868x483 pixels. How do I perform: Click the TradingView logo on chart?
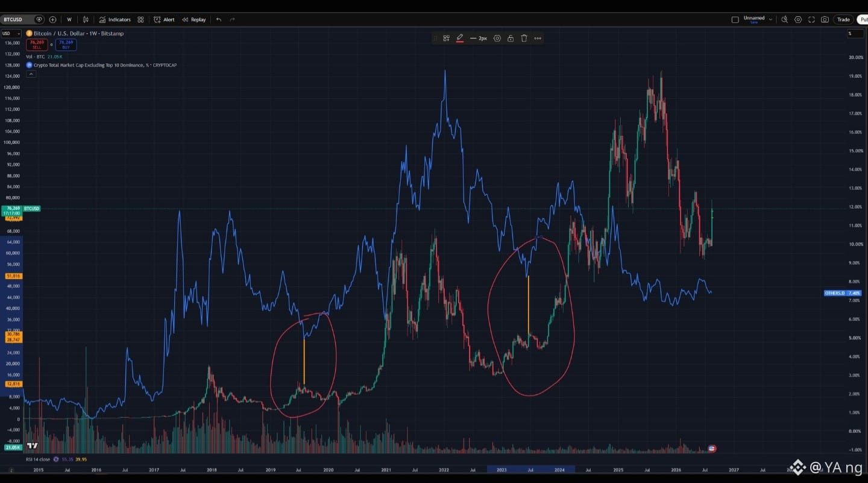click(x=33, y=446)
